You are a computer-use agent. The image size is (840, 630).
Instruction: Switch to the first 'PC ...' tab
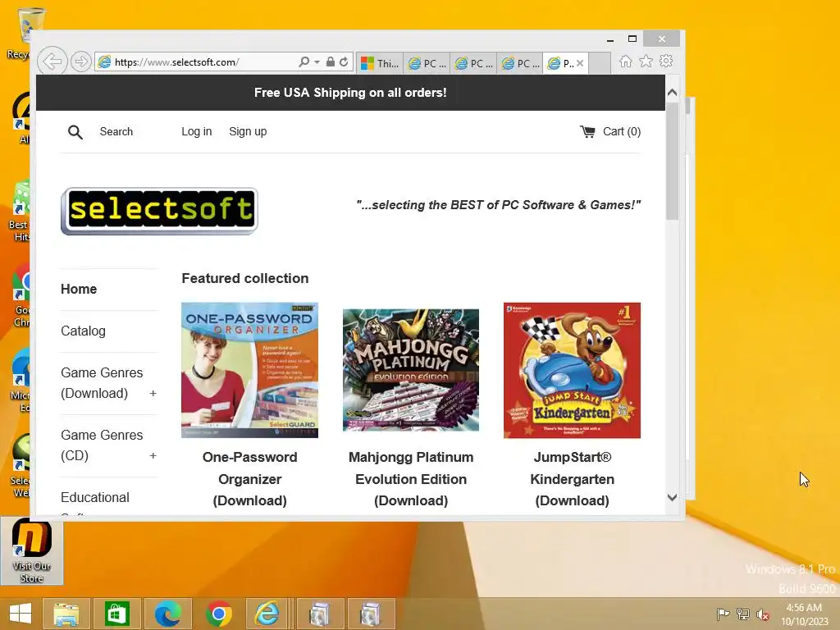click(427, 63)
